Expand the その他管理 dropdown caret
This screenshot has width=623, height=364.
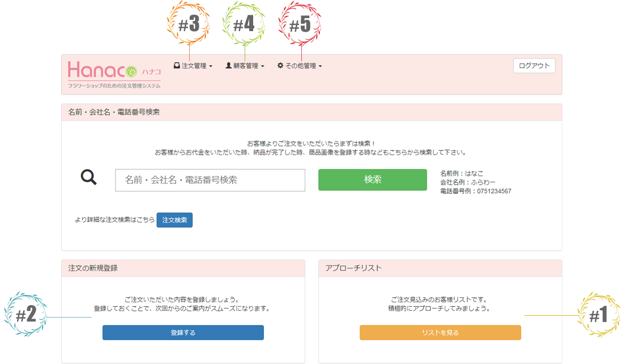(x=321, y=67)
